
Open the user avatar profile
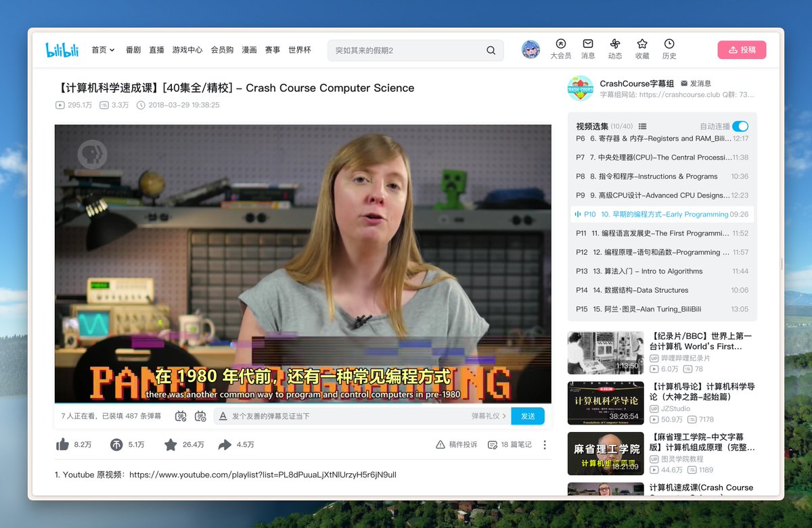(531, 49)
